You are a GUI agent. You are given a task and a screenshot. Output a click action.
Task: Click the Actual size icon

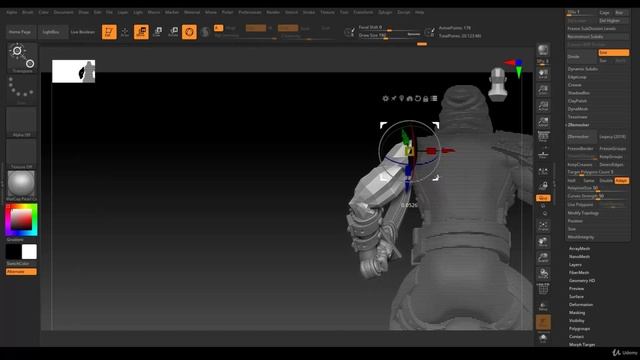(x=543, y=106)
